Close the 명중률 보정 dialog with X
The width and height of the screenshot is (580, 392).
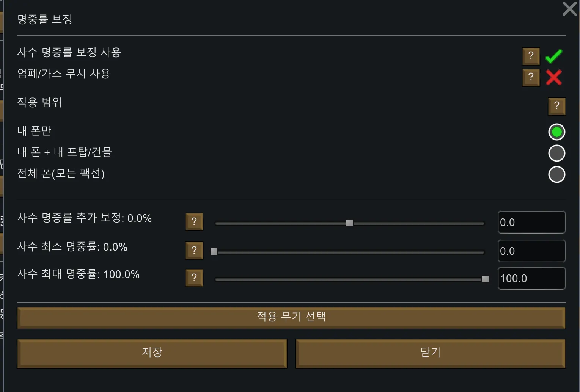(x=569, y=9)
